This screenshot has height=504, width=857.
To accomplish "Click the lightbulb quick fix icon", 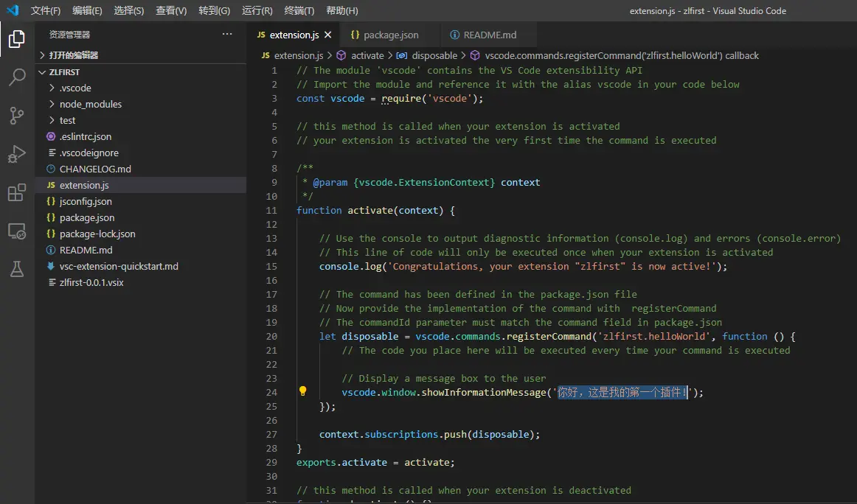I will pyautogui.click(x=302, y=392).
